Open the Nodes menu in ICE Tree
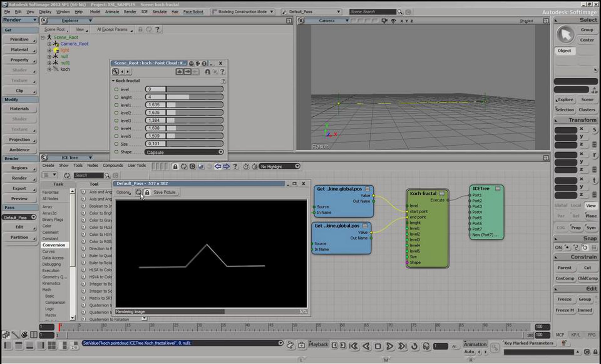The width and height of the screenshot is (601, 364). click(x=93, y=165)
